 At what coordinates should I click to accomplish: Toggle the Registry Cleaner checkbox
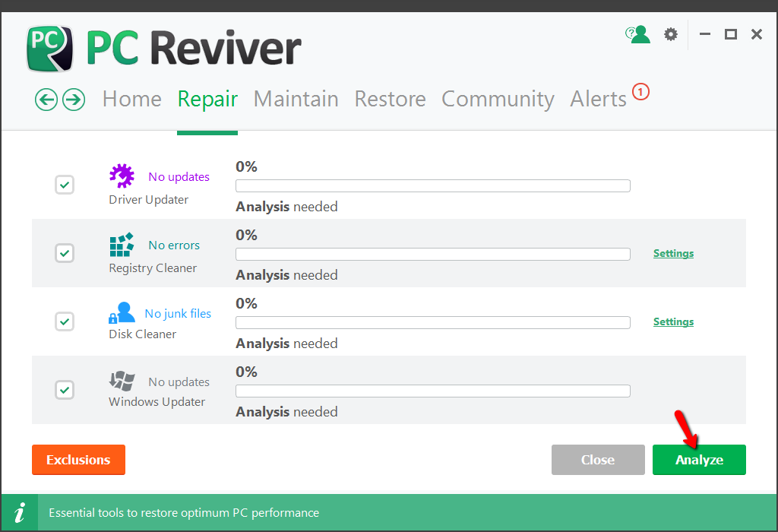(x=65, y=253)
